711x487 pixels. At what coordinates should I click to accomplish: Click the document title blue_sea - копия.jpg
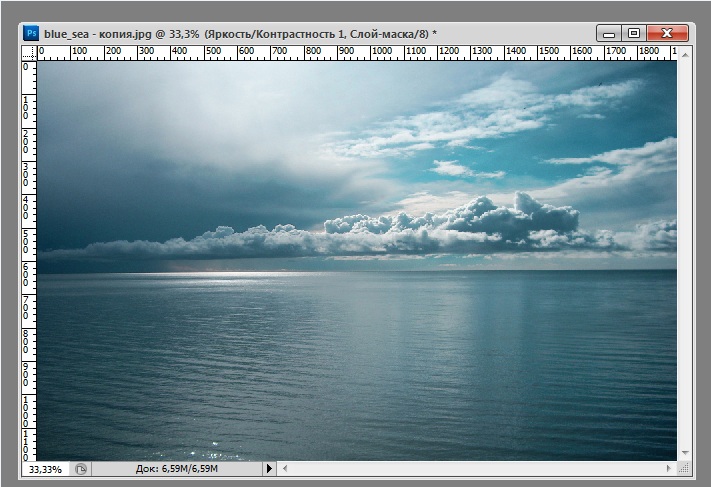(97, 34)
